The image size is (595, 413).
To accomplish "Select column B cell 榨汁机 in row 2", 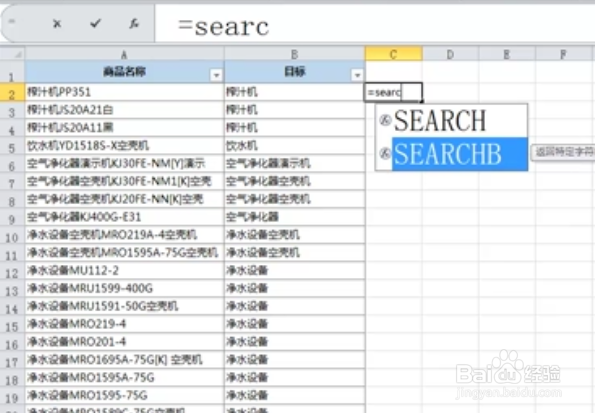I will [294, 92].
